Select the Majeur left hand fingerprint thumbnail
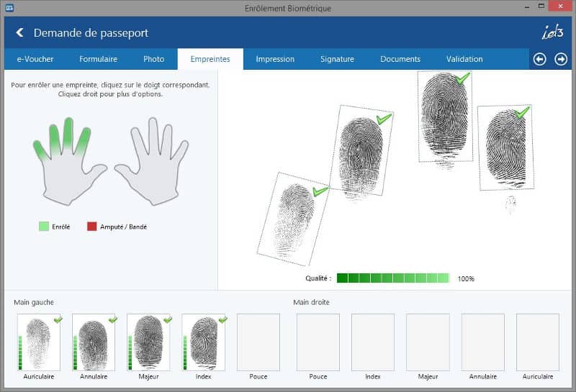 pos(148,342)
